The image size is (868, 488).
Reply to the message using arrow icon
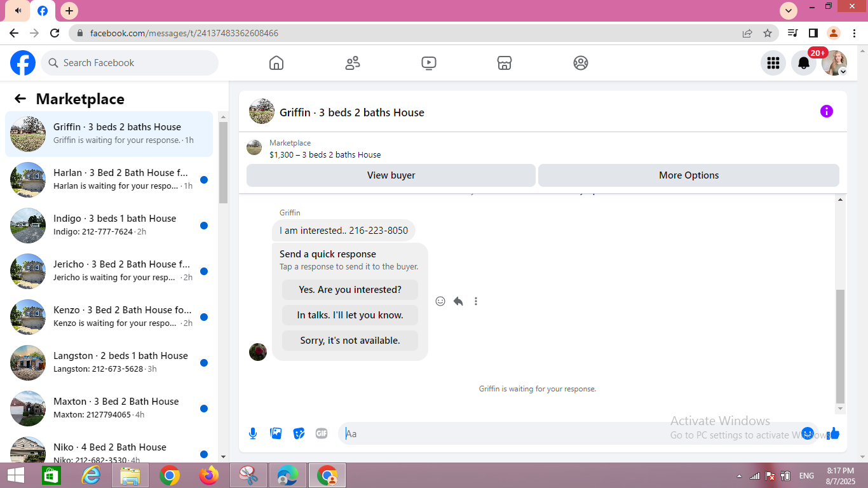pyautogui.click(x=458, y=301)
